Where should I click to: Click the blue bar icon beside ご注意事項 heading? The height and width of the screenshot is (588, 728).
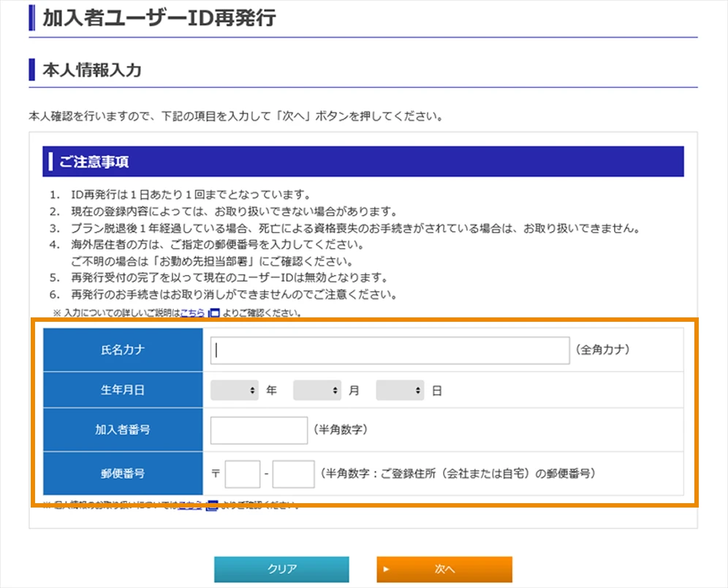click(x=51, y=161)
